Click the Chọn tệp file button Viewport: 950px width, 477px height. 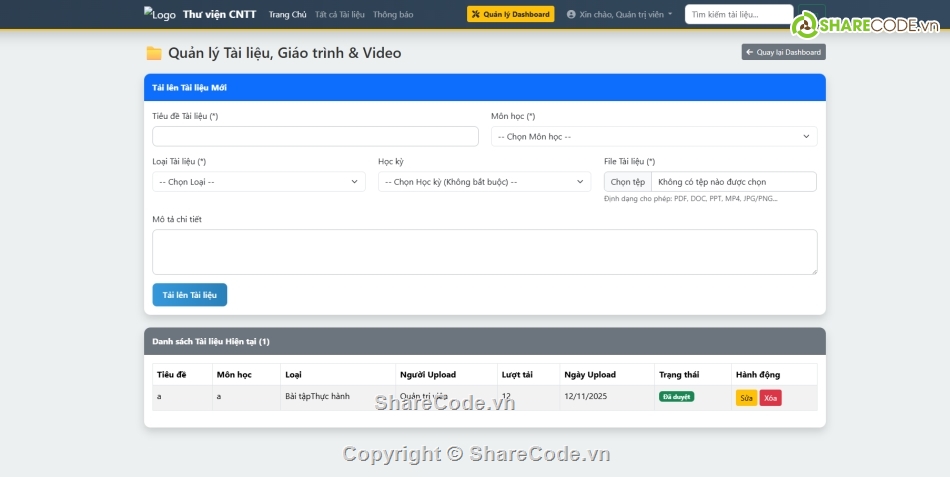point(628,182)
